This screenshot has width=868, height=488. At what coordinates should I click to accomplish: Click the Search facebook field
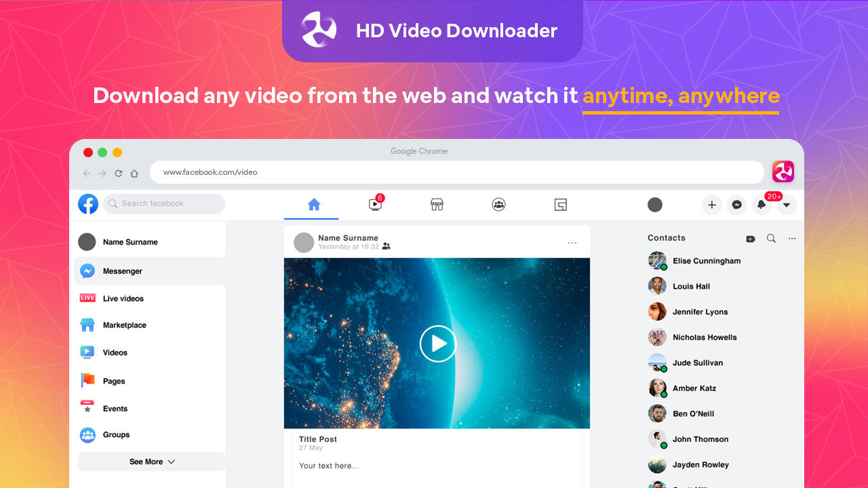pos(164,203)
